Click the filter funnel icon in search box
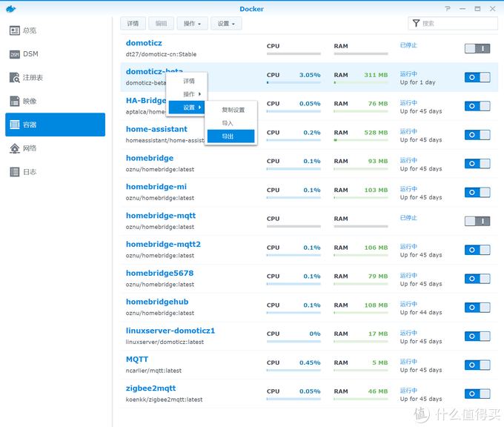Image resolution: width=504 pixels, height=427 pixels. pyautogui.click(x=416, y=24)
